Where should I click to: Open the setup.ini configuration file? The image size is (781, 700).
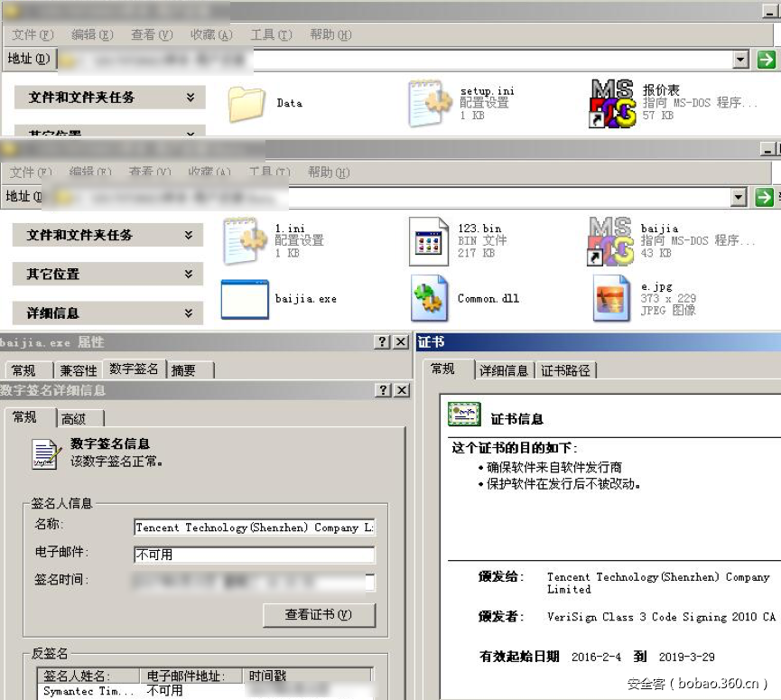[428, 101]
